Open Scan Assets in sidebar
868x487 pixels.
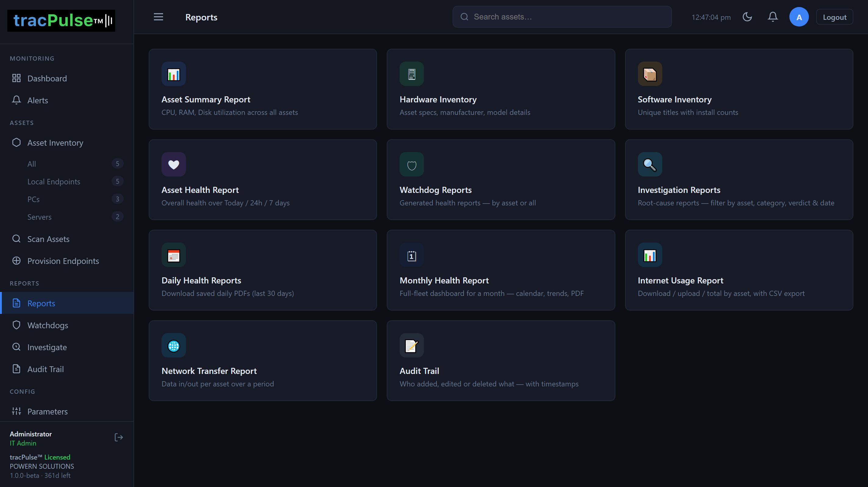point(67,239)
